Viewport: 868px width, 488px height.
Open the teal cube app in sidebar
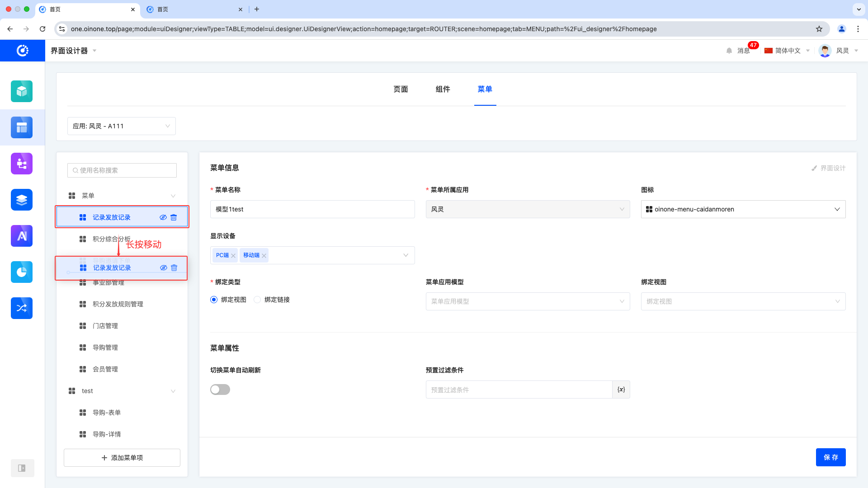(22, 91)
